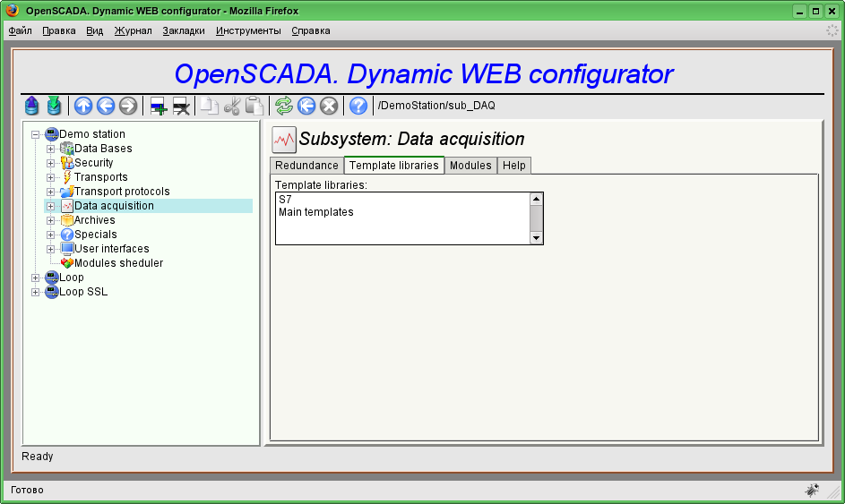Select S7 in the template libraries list
The height and width of the screenshot is (504, 845).
[402, 200]
